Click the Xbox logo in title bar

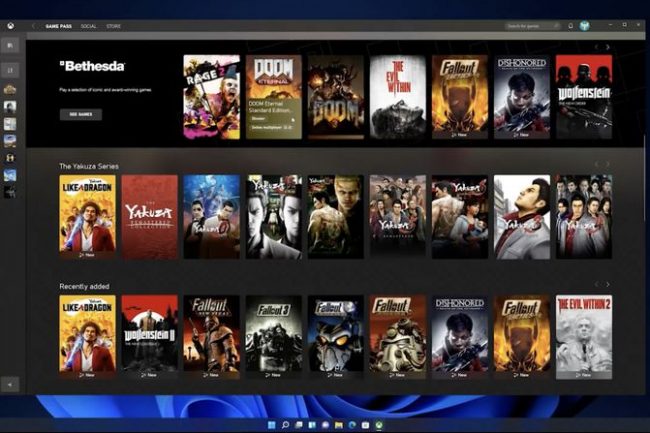point(11,26)
